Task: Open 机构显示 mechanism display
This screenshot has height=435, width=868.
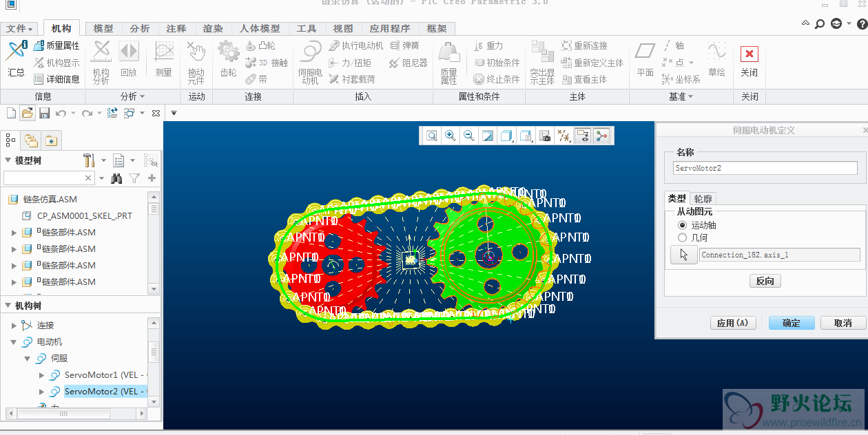Action: (x=56, y=63)
